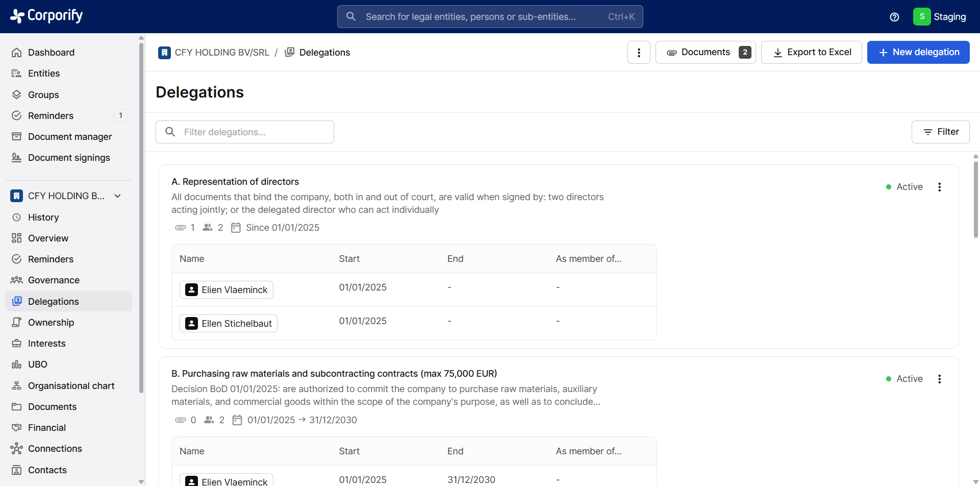Open the Filter dropdown button
The width and height of the screenshot is (980, 486).
pos(940,132)
